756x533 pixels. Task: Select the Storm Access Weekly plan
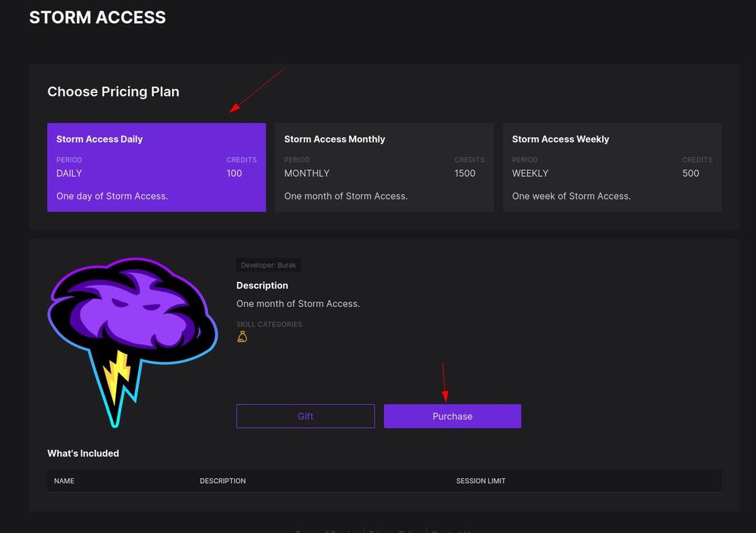coord(612,166)
